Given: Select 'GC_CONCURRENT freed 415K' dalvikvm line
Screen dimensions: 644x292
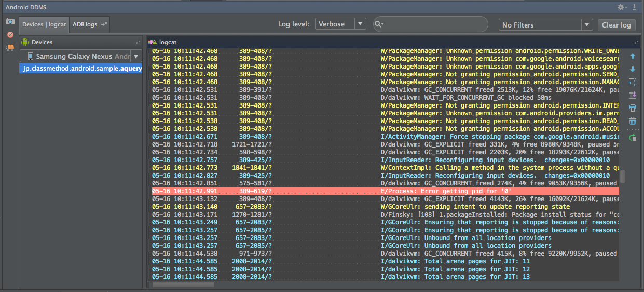Looking at the screenshot, I should coord(386,254).
